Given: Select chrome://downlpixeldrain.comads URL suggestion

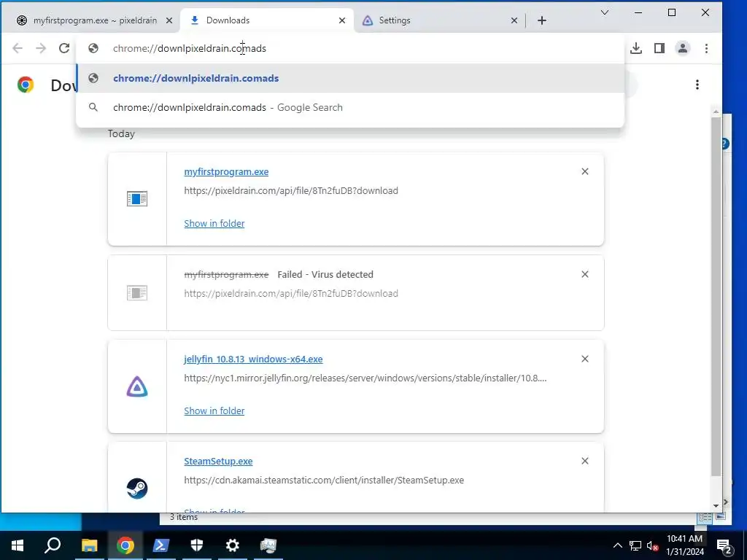Looking at the screenshot, I should (350, 78).
